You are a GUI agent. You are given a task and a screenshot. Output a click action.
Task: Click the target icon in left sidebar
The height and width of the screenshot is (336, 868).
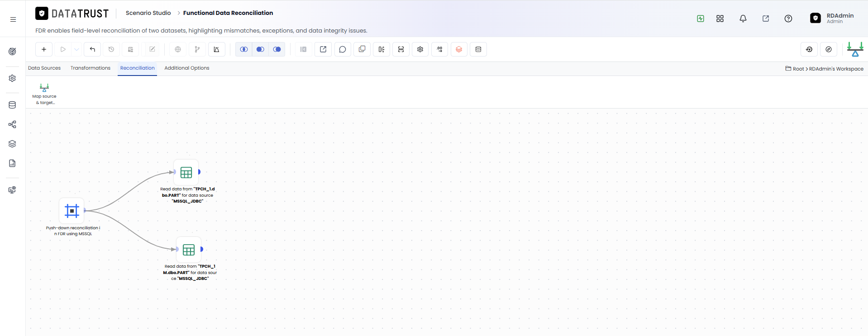coord(12,52)
